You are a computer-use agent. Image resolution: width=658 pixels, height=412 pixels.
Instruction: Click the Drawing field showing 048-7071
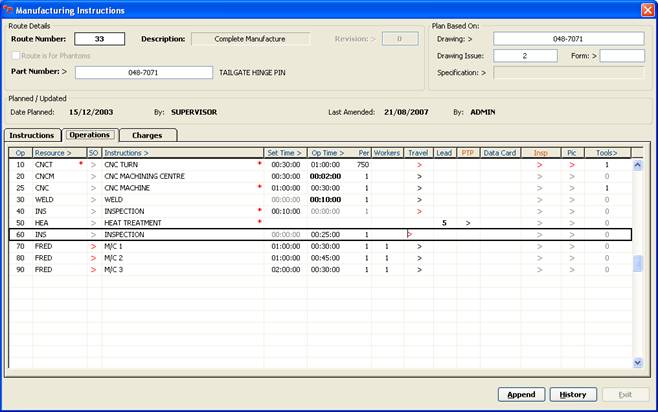pos(568,39)
